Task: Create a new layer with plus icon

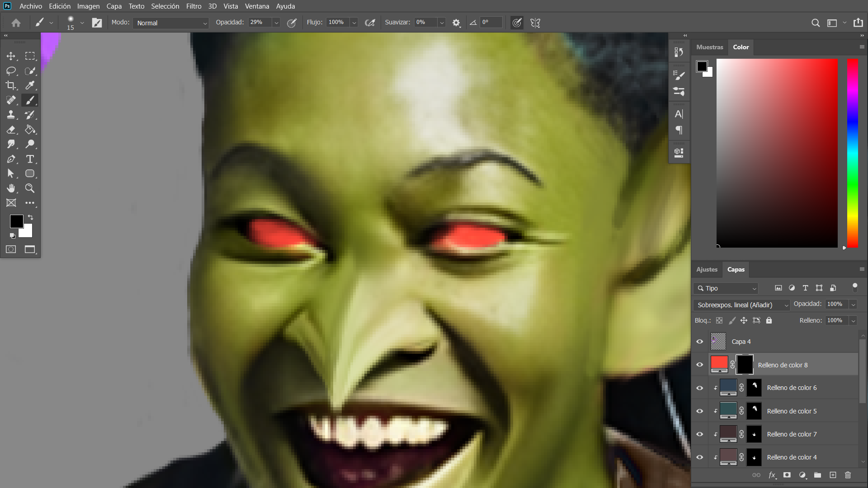Action: pyautogui.click(x=833, y=475)
